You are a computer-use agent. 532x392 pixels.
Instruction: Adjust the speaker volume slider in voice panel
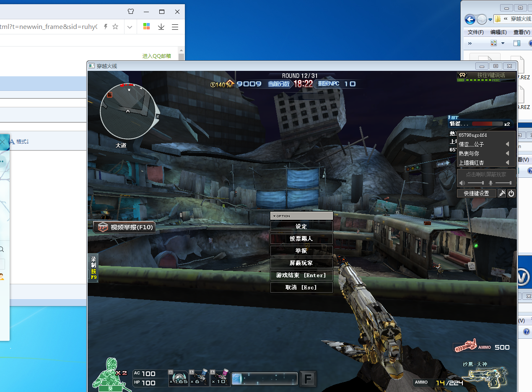click(476, 183)
